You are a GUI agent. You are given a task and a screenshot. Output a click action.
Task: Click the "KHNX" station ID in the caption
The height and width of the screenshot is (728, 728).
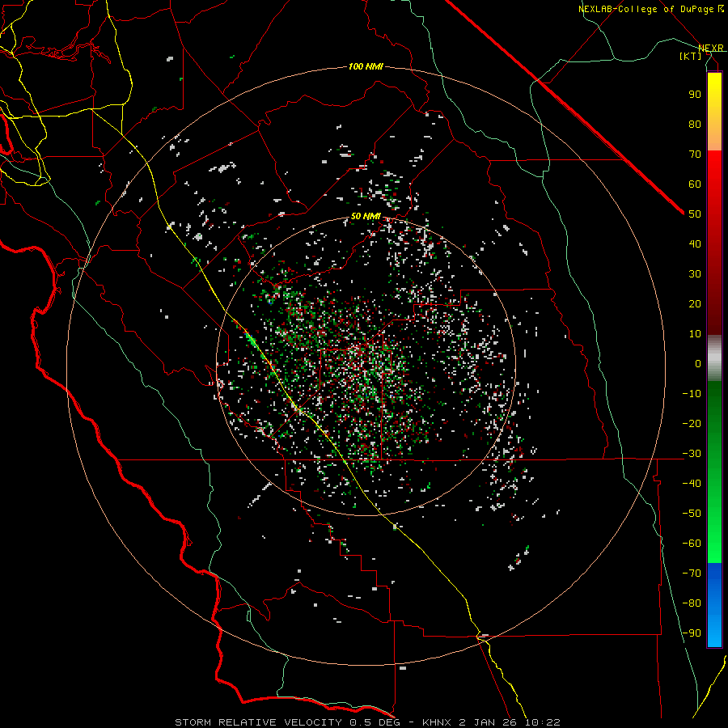point(438,722)
